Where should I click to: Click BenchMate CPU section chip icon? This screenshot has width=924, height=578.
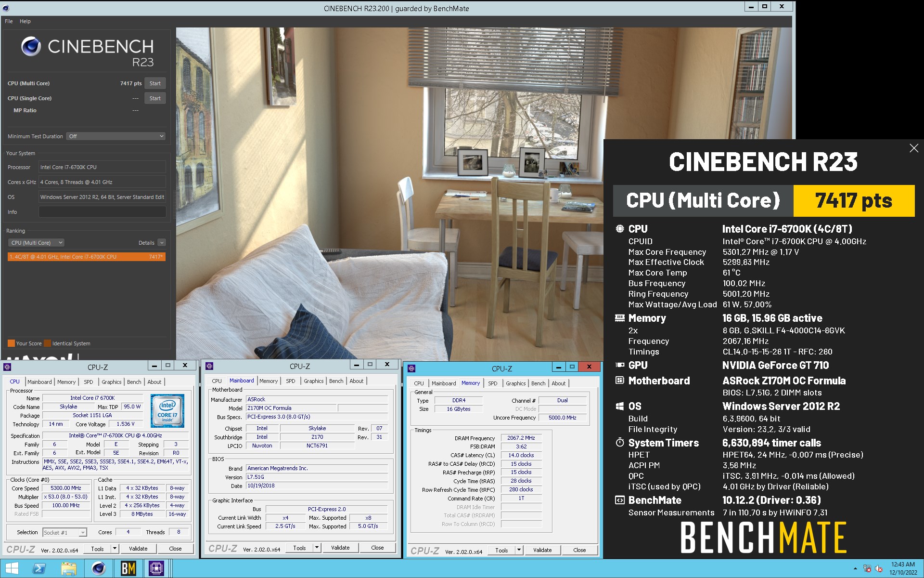(620, 229)
